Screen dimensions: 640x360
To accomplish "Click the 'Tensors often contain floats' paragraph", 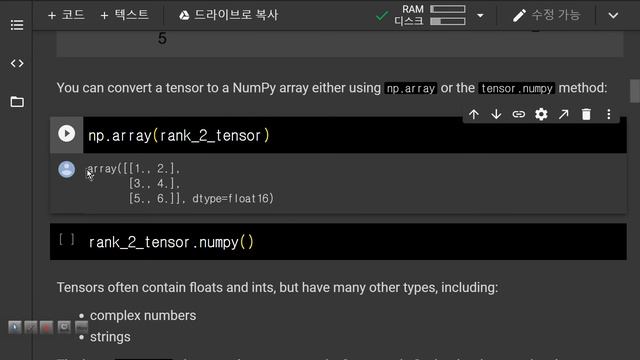I will pyautogui.click(x=277, y=287).
